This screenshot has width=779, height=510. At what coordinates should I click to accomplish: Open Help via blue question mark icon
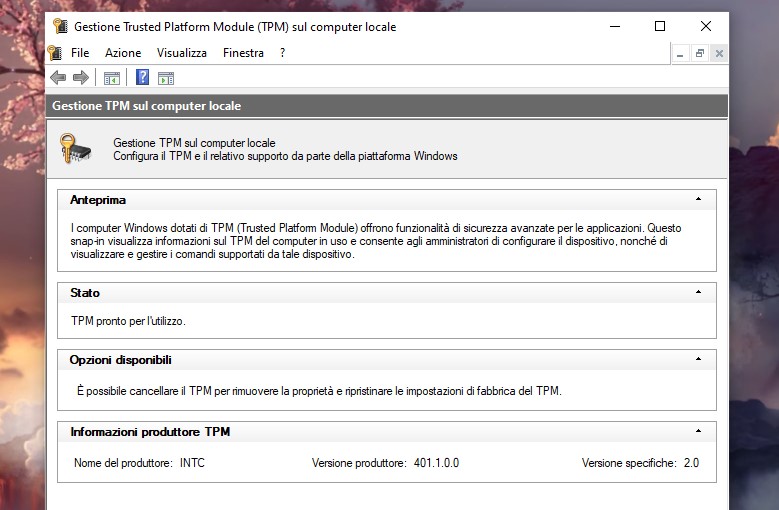(143, 78)
